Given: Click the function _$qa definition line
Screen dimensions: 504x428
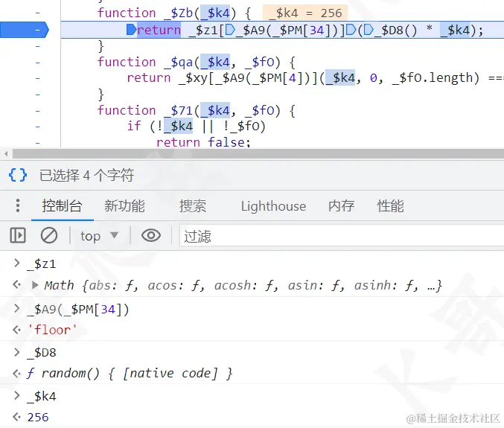Looking at the screenshot, I should [197, 62].
